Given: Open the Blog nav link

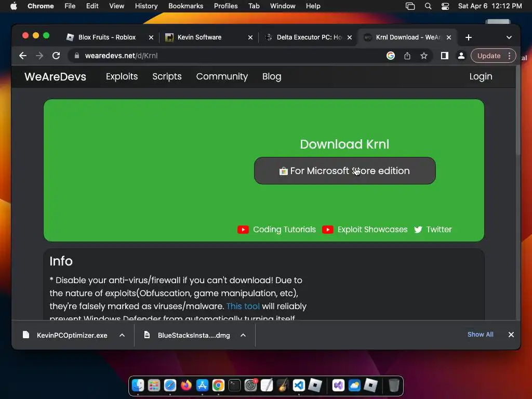Looking at the screenshot, I should click(271, 77).
